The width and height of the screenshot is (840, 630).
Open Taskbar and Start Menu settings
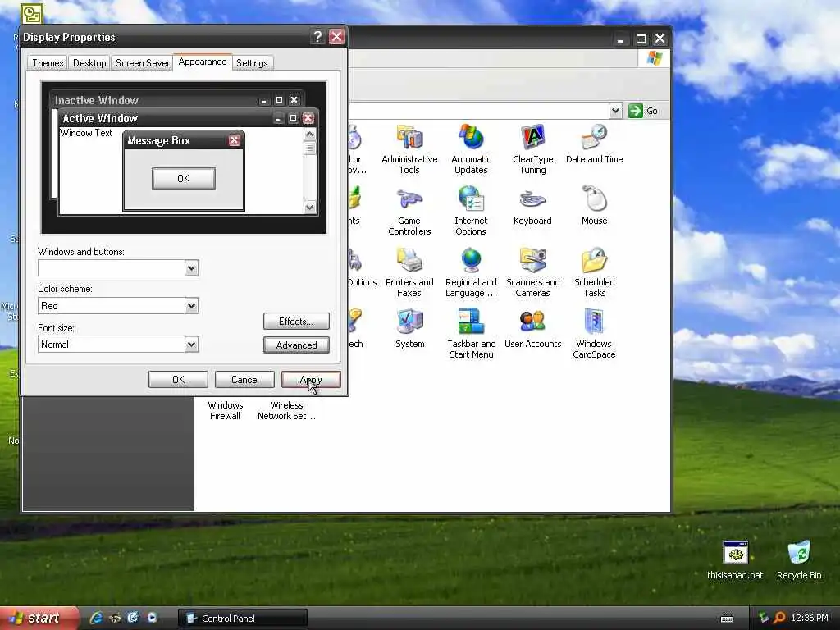click(x=472, y=334)
